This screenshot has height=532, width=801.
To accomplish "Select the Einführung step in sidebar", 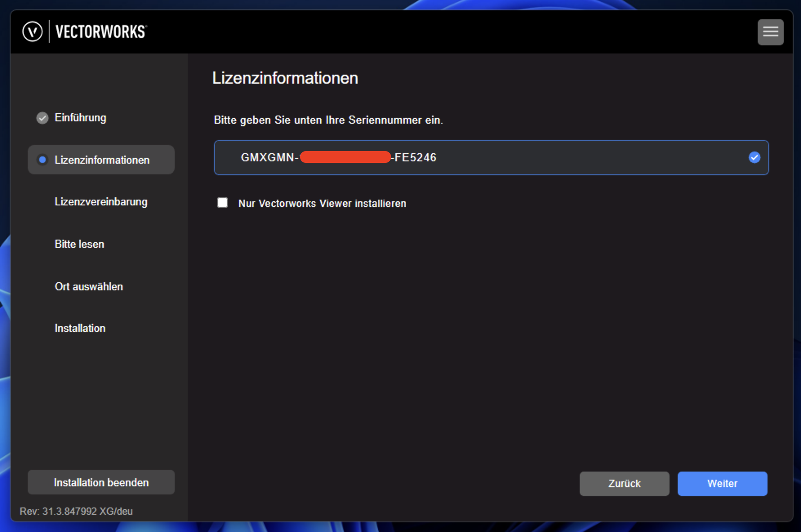I will [x=80, y=118].
